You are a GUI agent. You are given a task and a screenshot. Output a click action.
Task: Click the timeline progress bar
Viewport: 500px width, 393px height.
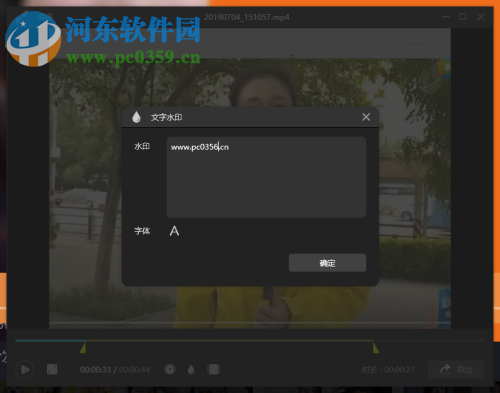249,341
